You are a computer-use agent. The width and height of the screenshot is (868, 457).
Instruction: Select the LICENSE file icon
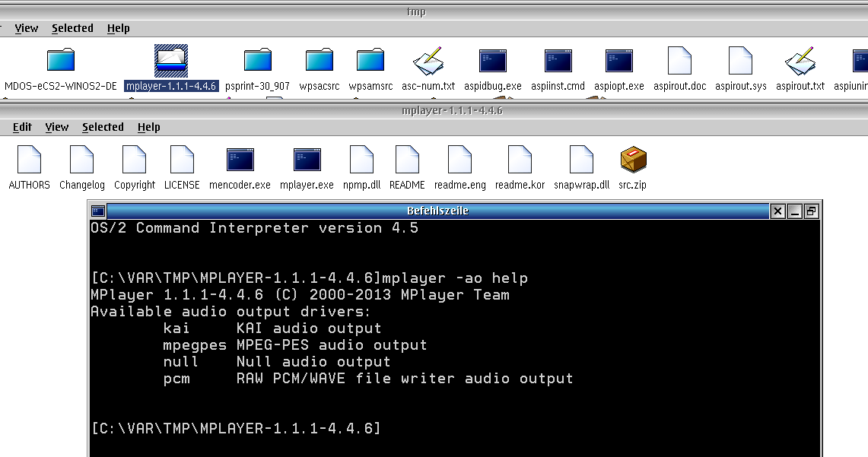tap(182, 160)
